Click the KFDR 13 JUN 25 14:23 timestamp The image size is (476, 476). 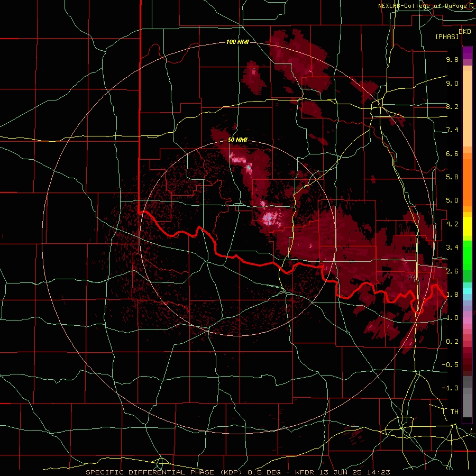[343, 472]
